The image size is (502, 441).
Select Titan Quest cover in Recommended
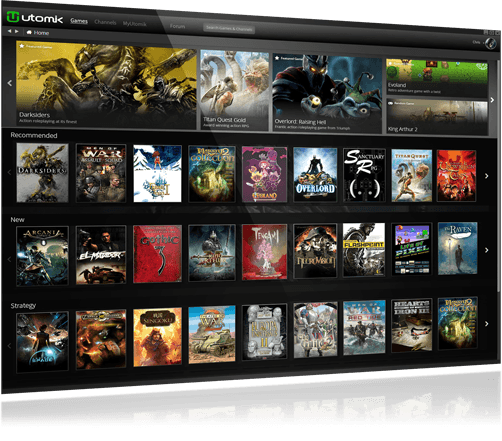[x=412, y=175]
